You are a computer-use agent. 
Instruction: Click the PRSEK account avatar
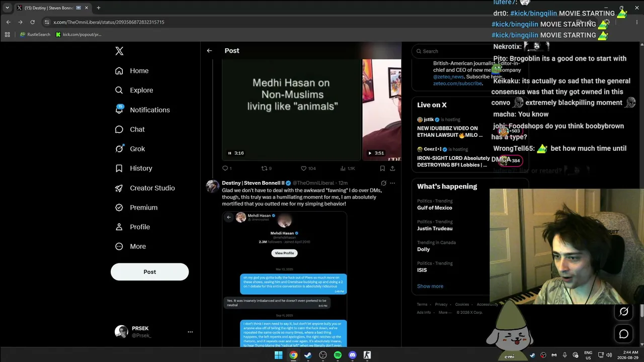pyautogui.click(x=121, y=332)
